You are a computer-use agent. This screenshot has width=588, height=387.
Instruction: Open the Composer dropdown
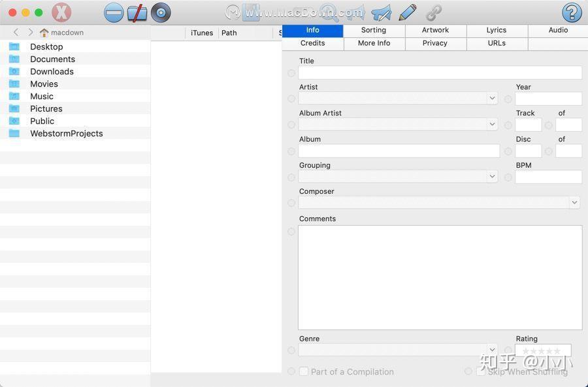[x=574, y=202]
